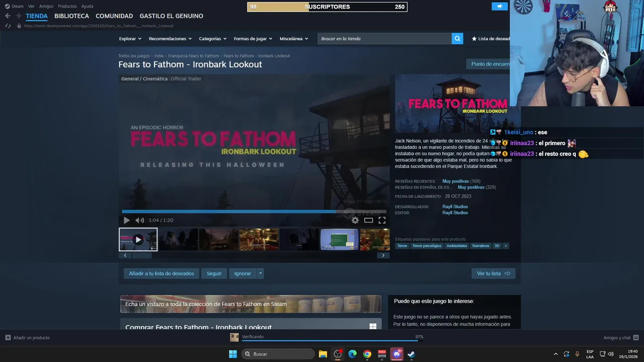Reload the store page
644x362 pixels.
[x=8, y=26]
